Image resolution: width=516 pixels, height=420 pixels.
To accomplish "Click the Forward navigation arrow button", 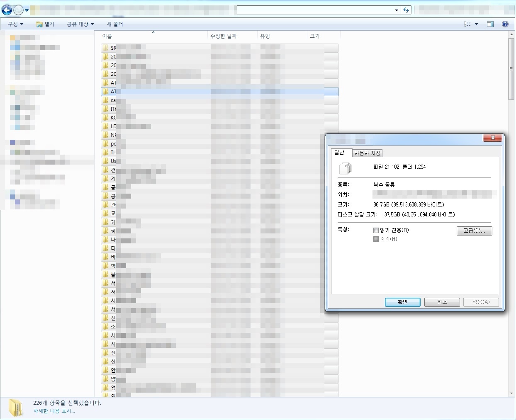I will (18, 10).
